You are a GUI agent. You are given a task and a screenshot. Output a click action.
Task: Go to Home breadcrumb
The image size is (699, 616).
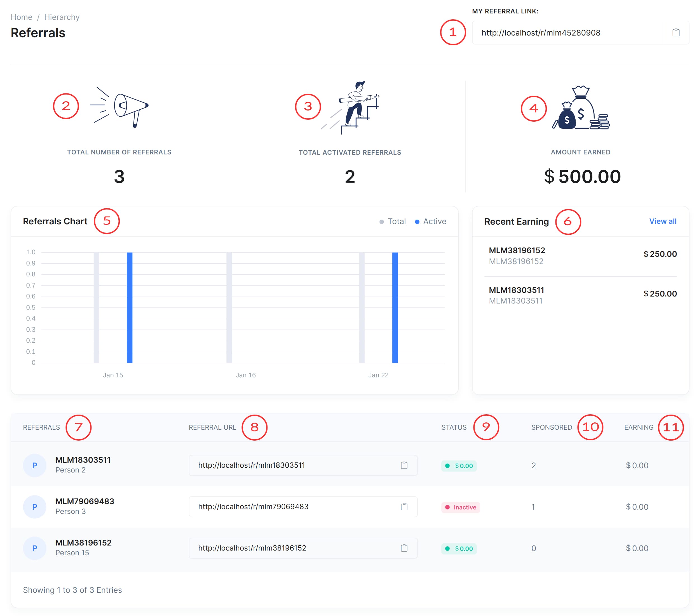pos(22,17)
